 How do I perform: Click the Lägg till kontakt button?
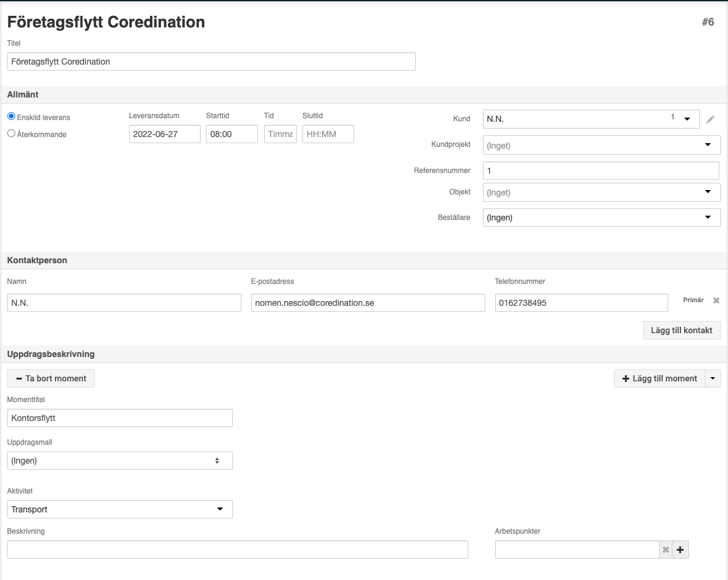682,330
